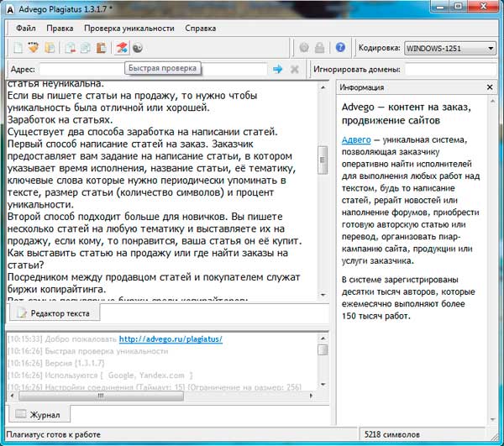Click the Paste clipboard icon

[x=102, y=48]
